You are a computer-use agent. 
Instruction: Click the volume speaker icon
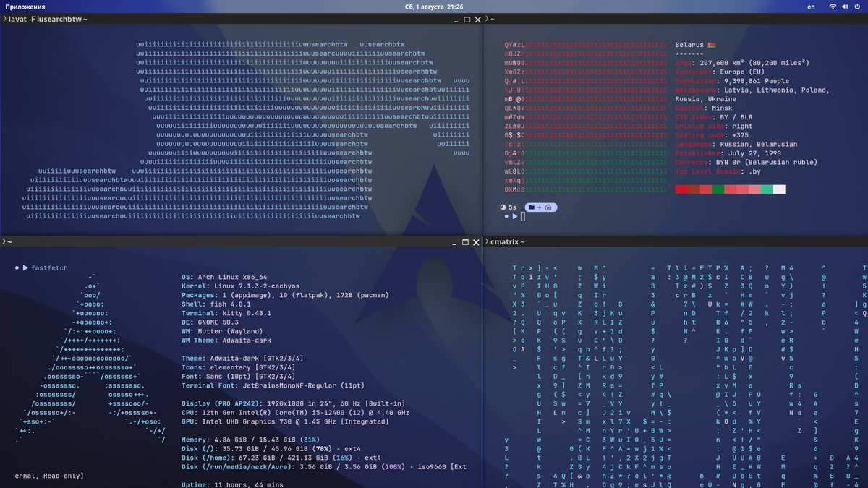[844, 7]
